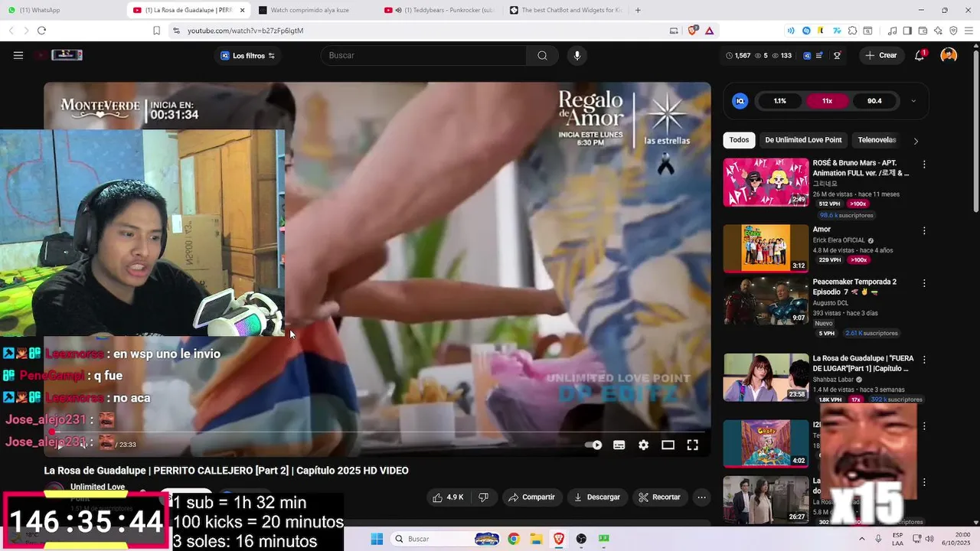The width and height of the screenshot is (980, 551).
Task: Open the YouTube hamburger guide menu
Action: pos(18,55)
